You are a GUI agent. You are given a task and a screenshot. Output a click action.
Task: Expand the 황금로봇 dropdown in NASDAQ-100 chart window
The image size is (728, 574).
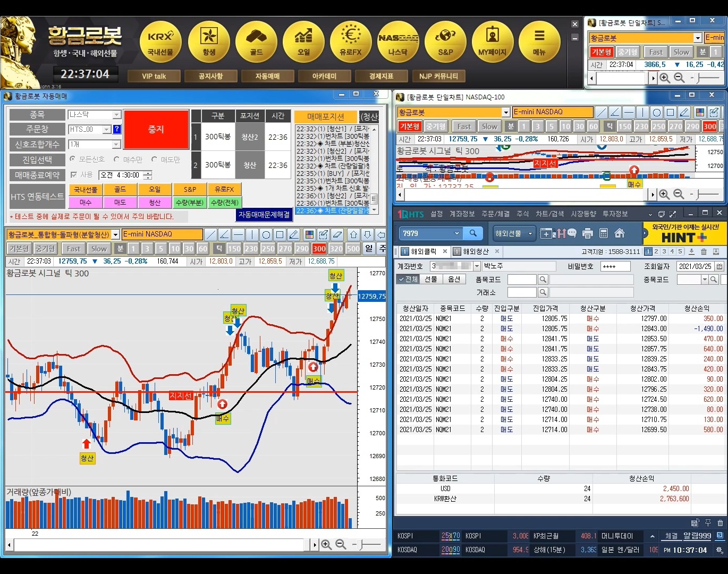(506, 112)
